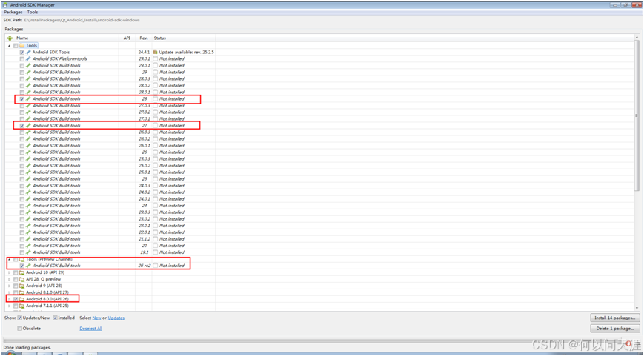The image size is (644, 356).
Task: Check the Tools folder checkbox
Action: tap(16, 46)
